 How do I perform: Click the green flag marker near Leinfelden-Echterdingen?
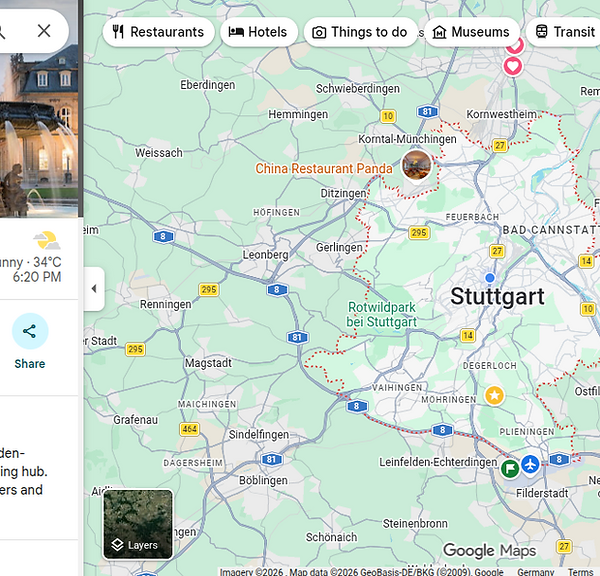point(510,468)
